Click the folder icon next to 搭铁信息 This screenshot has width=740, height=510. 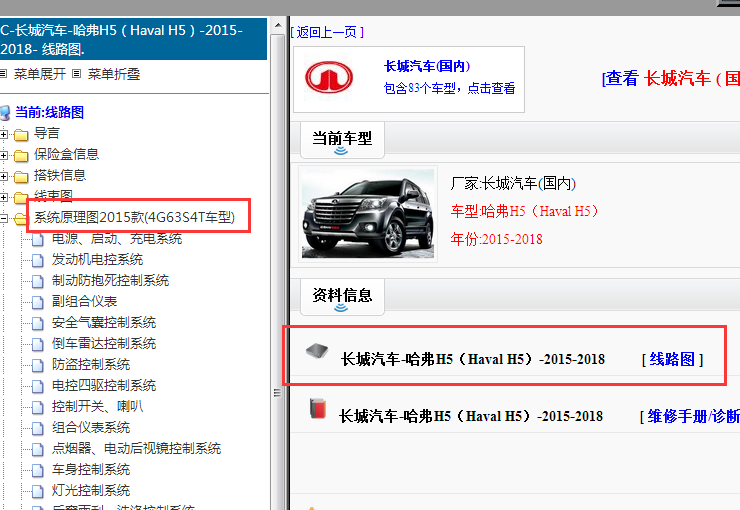21,177
